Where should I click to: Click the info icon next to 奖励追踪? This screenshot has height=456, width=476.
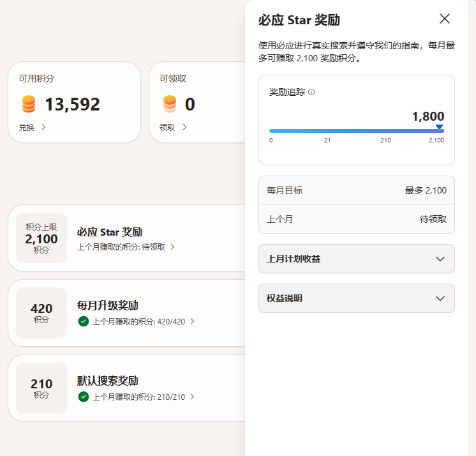click(311, 92)
